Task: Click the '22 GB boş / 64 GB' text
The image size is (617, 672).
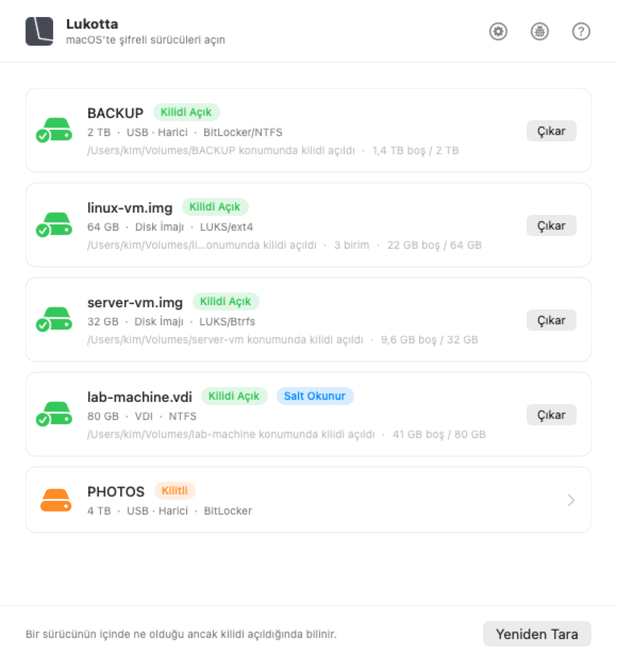Action: point(434,245)
